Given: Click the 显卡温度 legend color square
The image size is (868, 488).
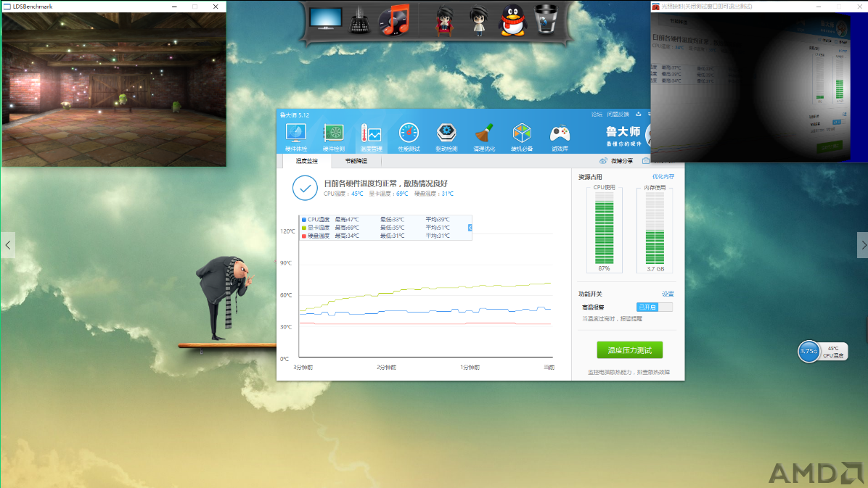Looking at the screenshot, I should point(304,228).
